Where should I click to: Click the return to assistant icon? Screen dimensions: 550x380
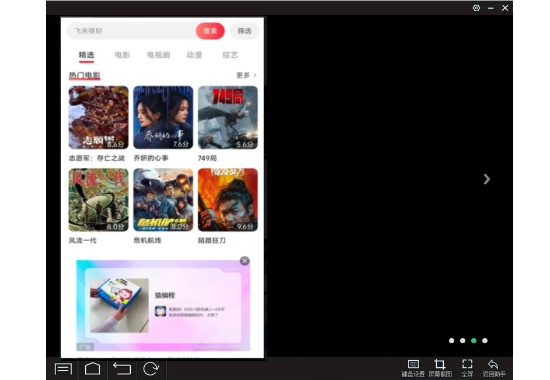click(x=494, y=368)
